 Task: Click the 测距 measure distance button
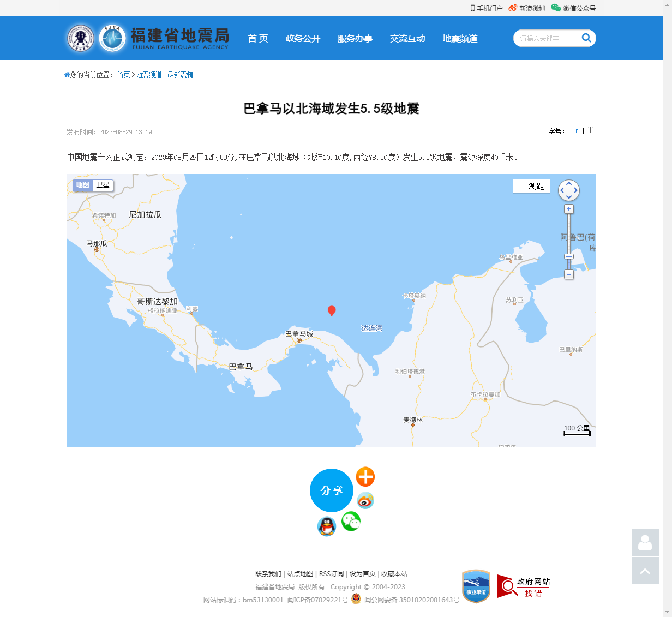coord(532,187)
